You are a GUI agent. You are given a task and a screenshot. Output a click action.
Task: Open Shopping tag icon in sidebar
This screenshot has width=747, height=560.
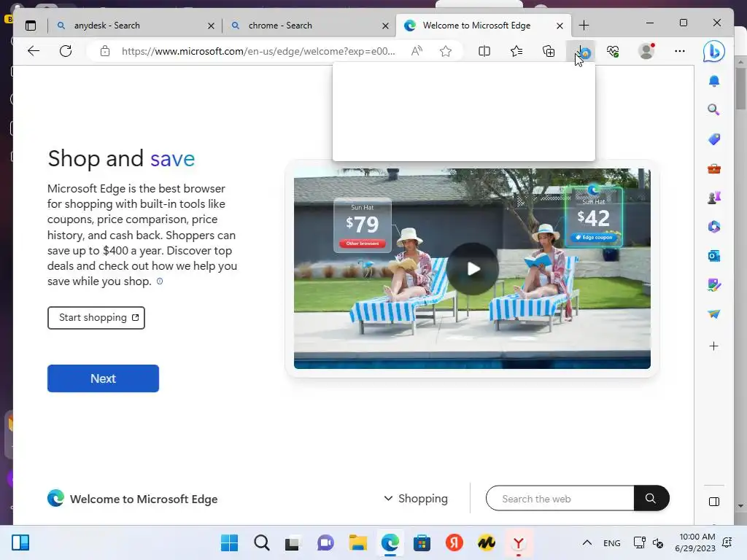713,139
